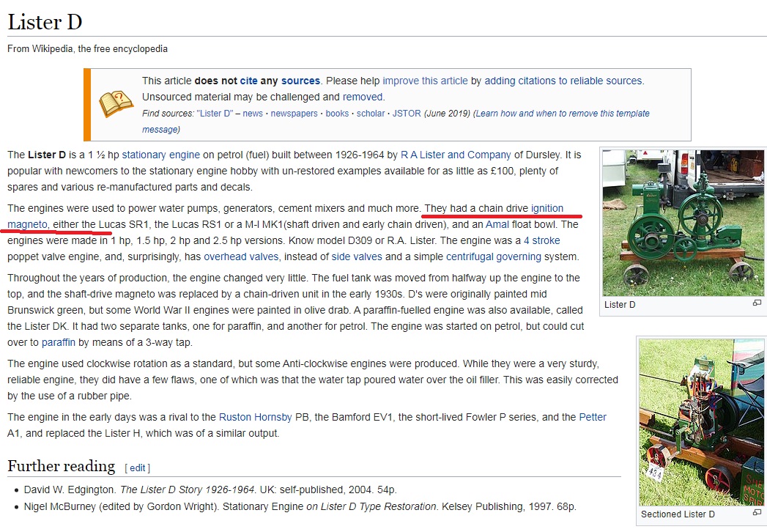
Task: Click the 'removed' link in notice
Action: (363, 97)
